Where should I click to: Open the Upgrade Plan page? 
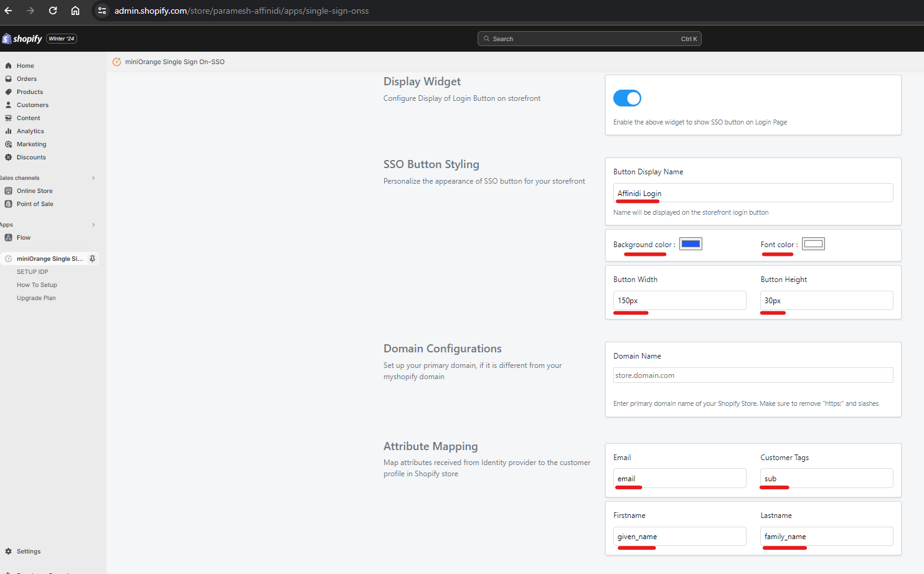click(x=36, y=298)
